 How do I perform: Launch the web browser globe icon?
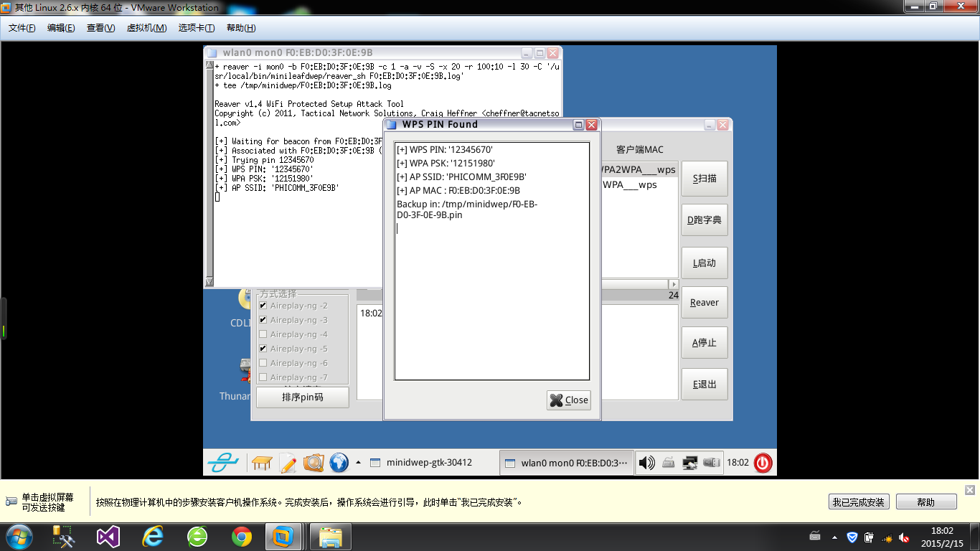coord(339,463)
